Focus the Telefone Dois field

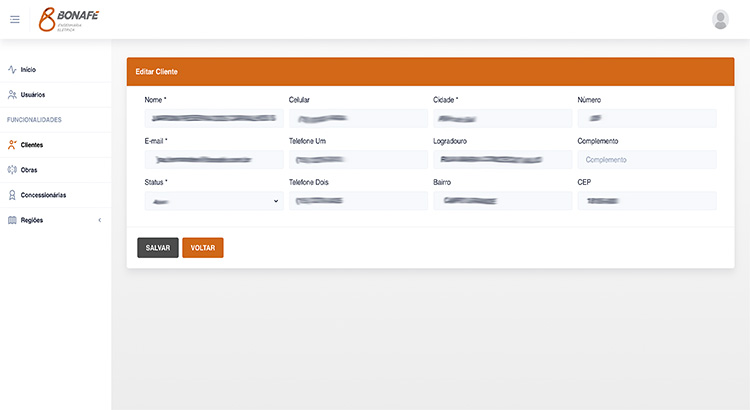(x=358, y=201)
